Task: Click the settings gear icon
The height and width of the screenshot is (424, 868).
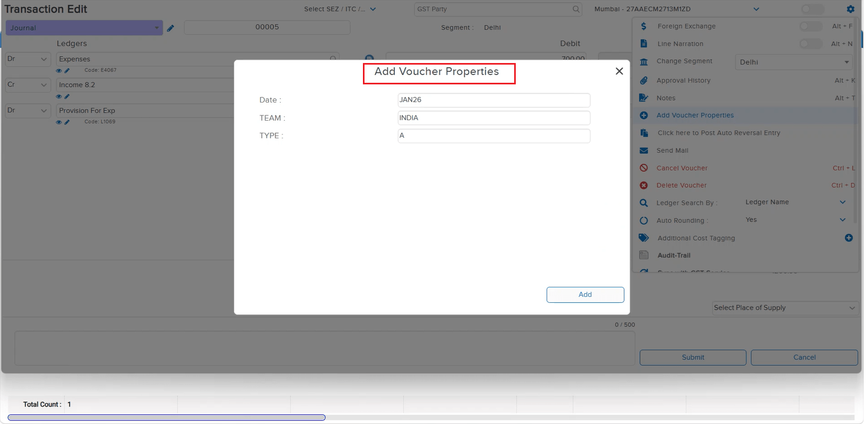Action: pos(850,9)
